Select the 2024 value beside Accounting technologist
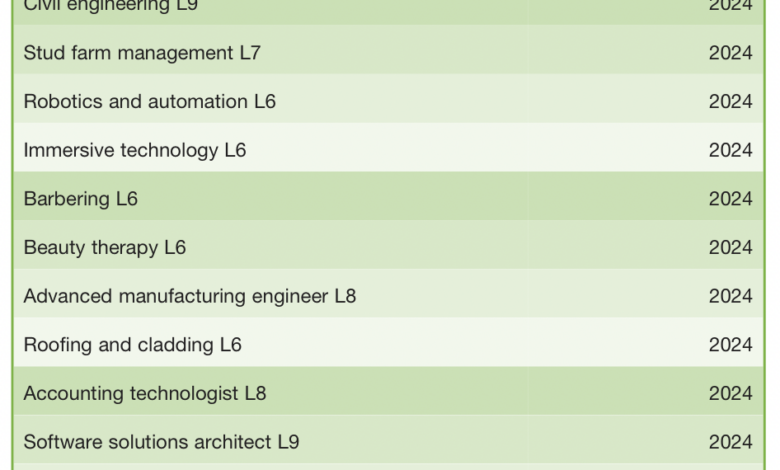 (730, 393)
